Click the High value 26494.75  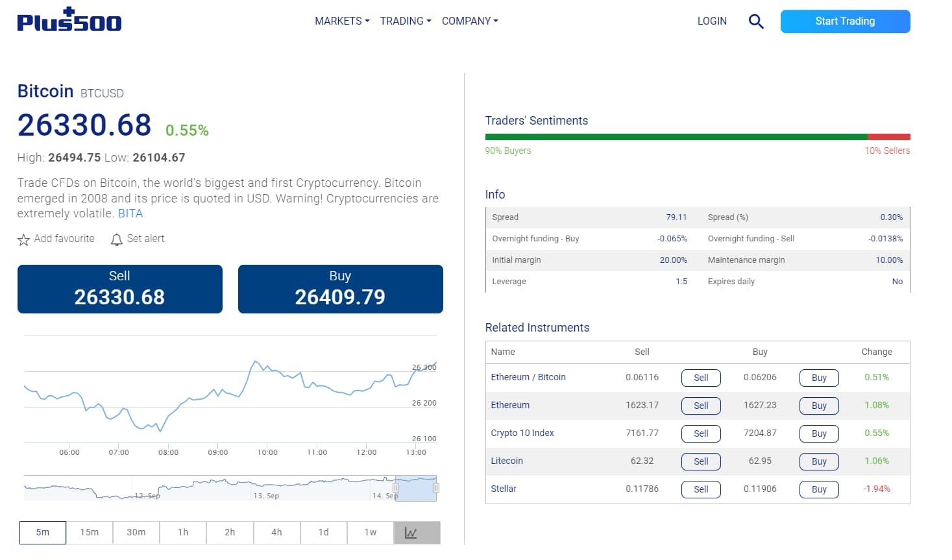pos(75,158)
